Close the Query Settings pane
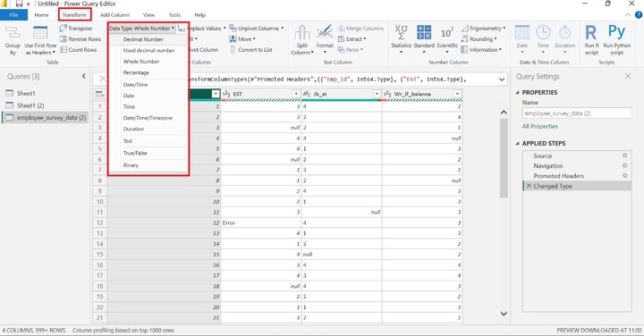 [628, 76]
